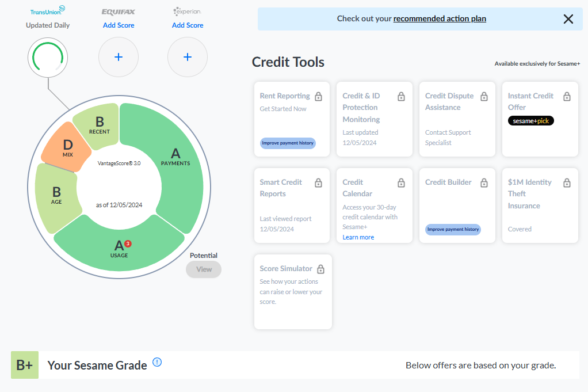Open the Score Simulator title
The height and width of the screenshot is (392, 588).
(x=286, y=269)
